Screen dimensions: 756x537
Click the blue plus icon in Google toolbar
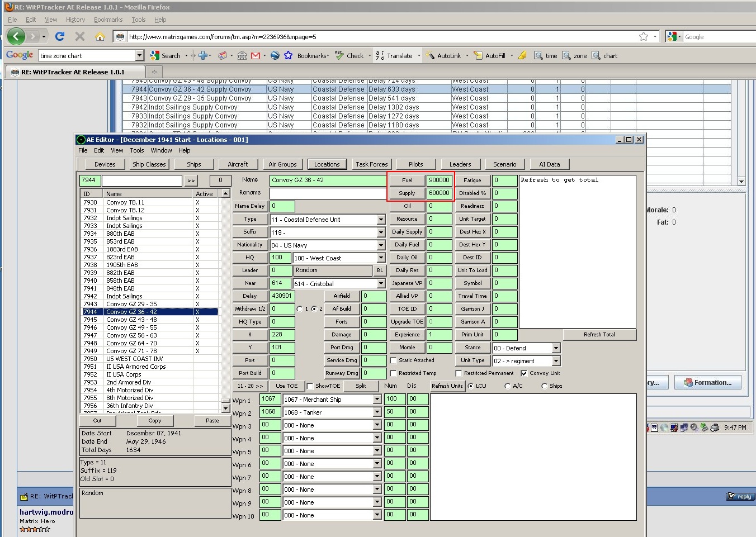point(204,56)
